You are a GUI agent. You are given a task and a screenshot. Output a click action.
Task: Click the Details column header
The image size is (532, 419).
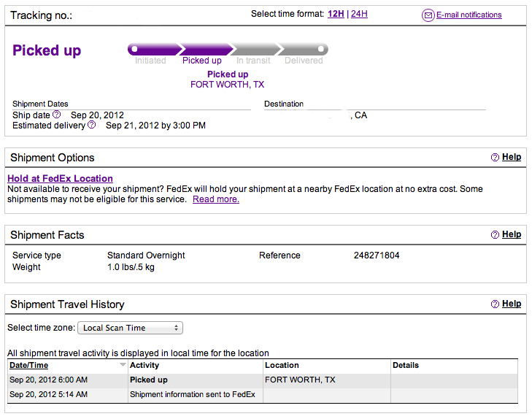tap(406, 366)
